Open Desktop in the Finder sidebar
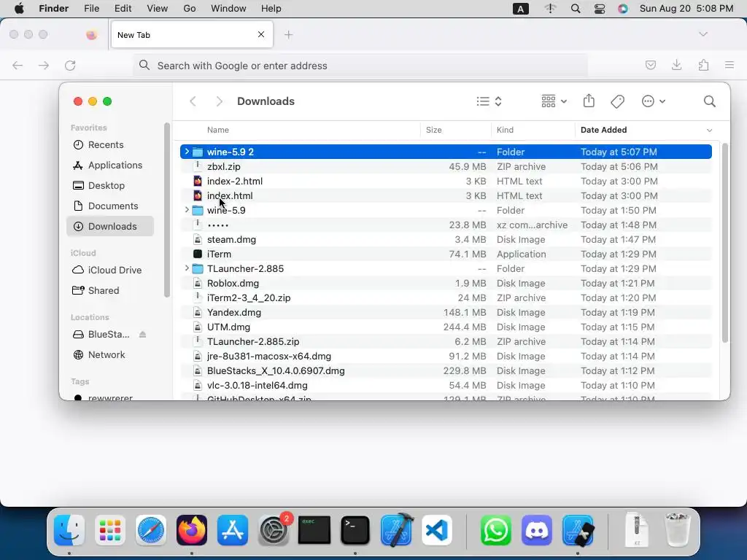747x560 pixels. coord(110,186)
